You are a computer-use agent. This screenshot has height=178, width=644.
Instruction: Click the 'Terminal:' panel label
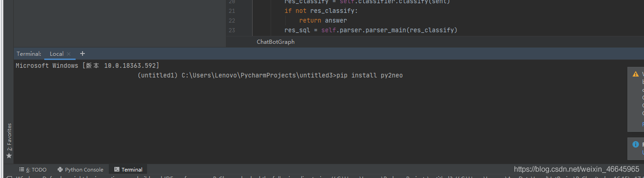pos(29,54)
